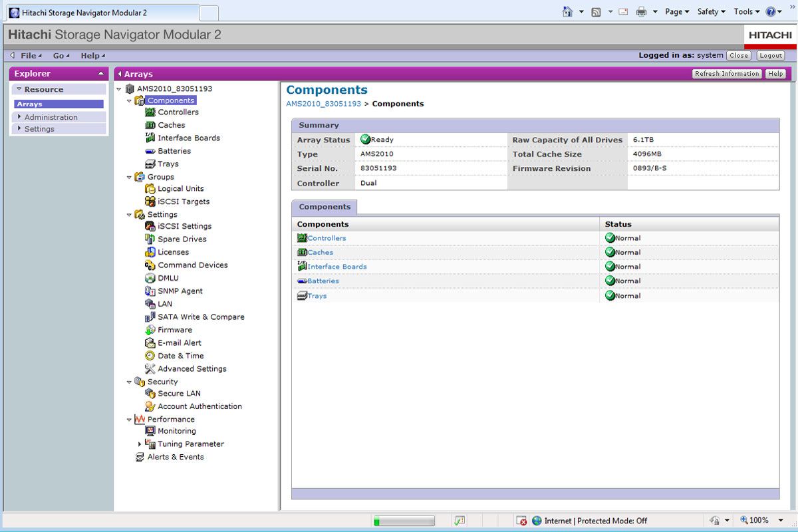This screenshot has height=532, width=798.
Task: Expand the Tuning Parameter node
Action: (x=140, y=444)
